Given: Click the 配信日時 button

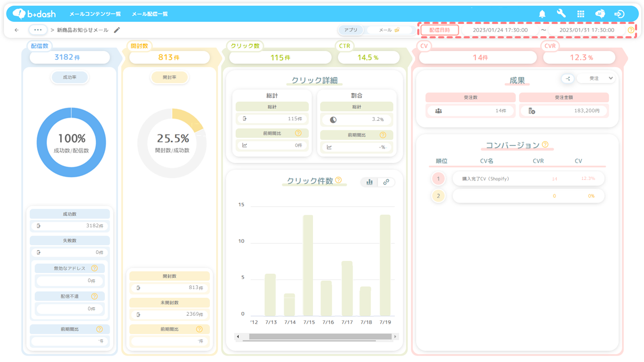Looking at the screenshot, I should (x=440, y=30).
